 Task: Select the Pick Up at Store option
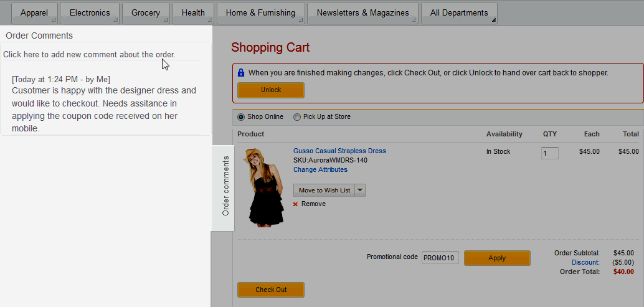[297, 117]
